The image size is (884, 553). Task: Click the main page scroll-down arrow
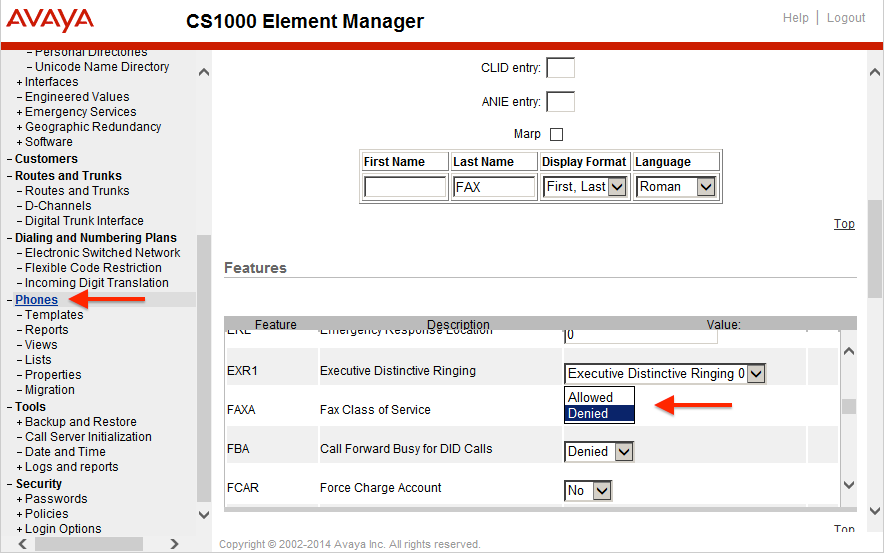[x=875, y=511]
